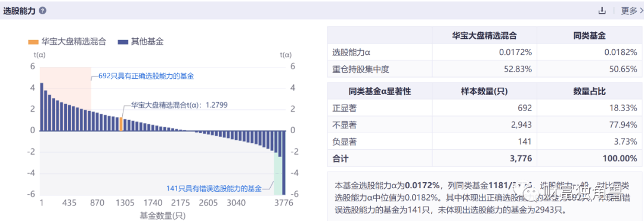Click the 50.65% cell value
This screenshot has width=644, height=221.
pyautogui.click(x=624, y=69)
